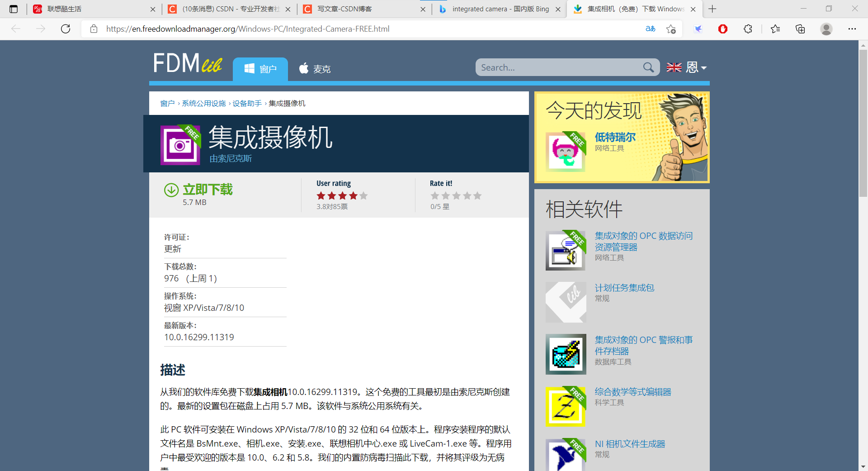This screenshot has width=868, height=471.
Task: Open 综合数学等式编辑器 link
Action: coord(633,392)
